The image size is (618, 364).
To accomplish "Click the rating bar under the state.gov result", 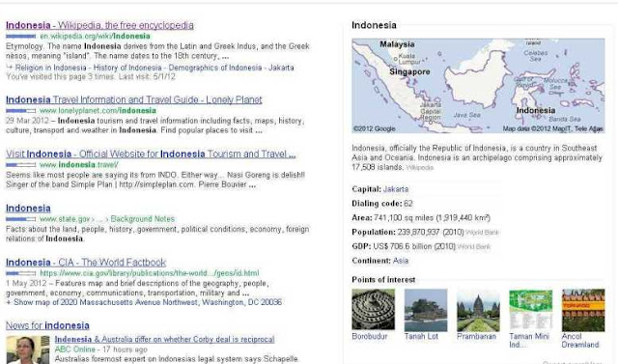I will point(21,219).
